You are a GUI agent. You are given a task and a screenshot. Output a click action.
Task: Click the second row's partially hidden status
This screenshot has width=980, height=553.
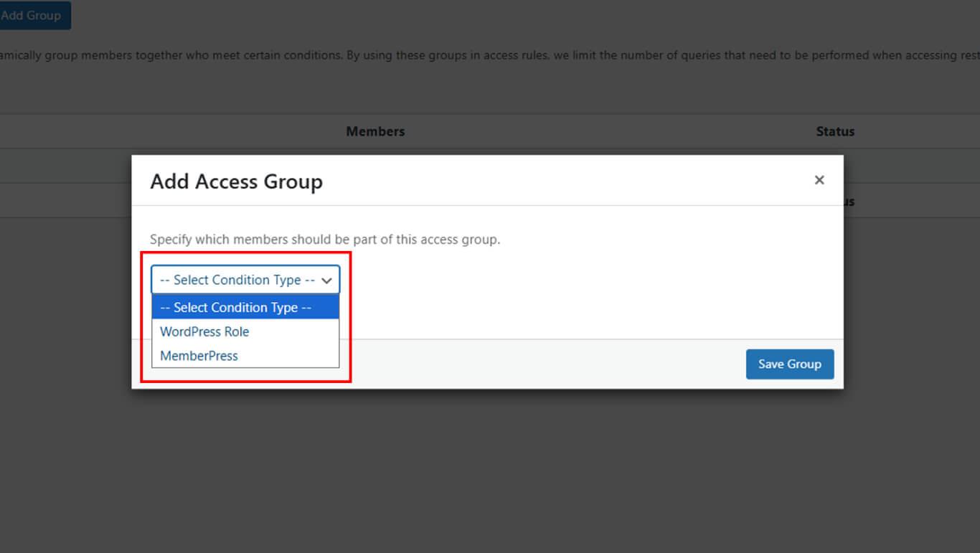point(849,202)
